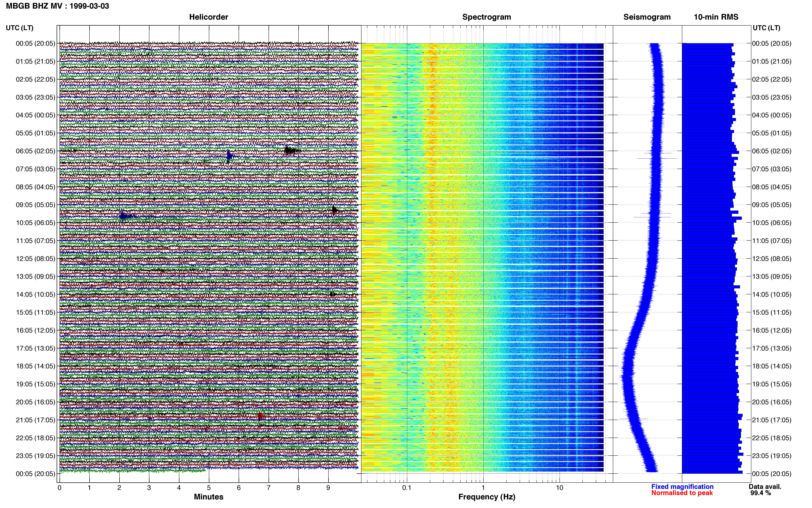This screenshot has width=812, height=508.
Task: Select the blue 'Fixed magnification' legend text
Action: click(x=682, y=486)
